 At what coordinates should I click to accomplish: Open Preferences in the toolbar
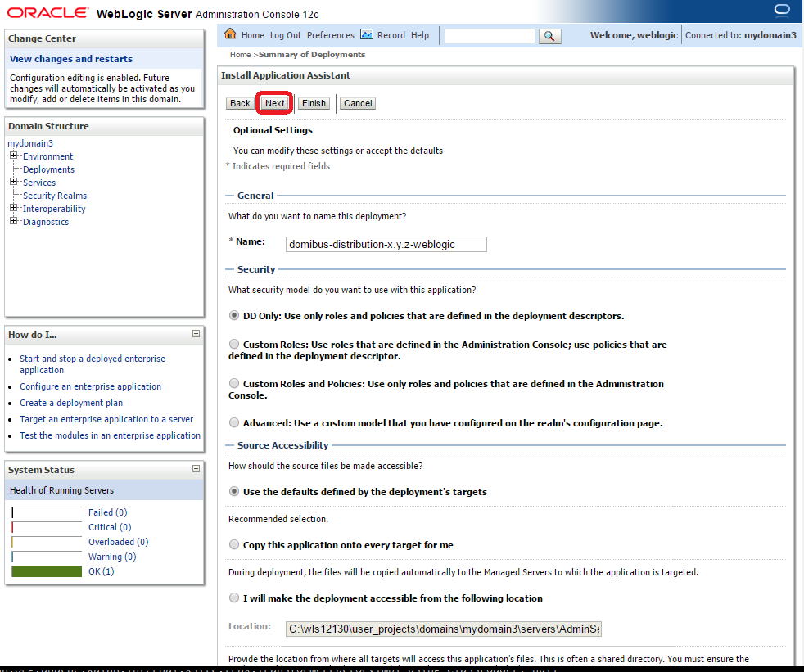coord(331,35)
